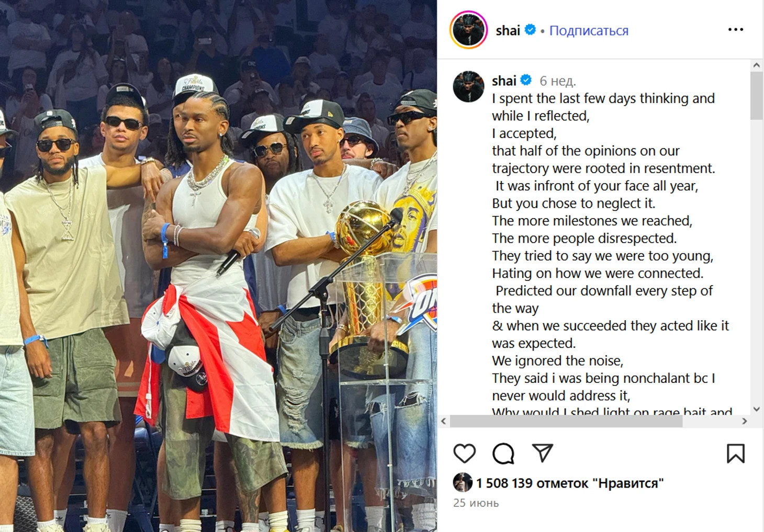This screenshot has width=764, height=532.
Task: Open shai profile from header username
Action: tap(508, 30)
